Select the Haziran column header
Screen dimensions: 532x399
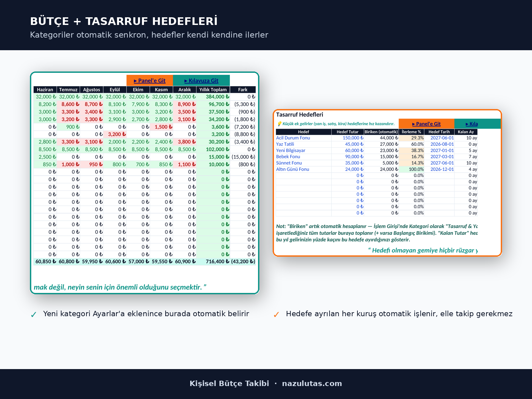point(45,89)
